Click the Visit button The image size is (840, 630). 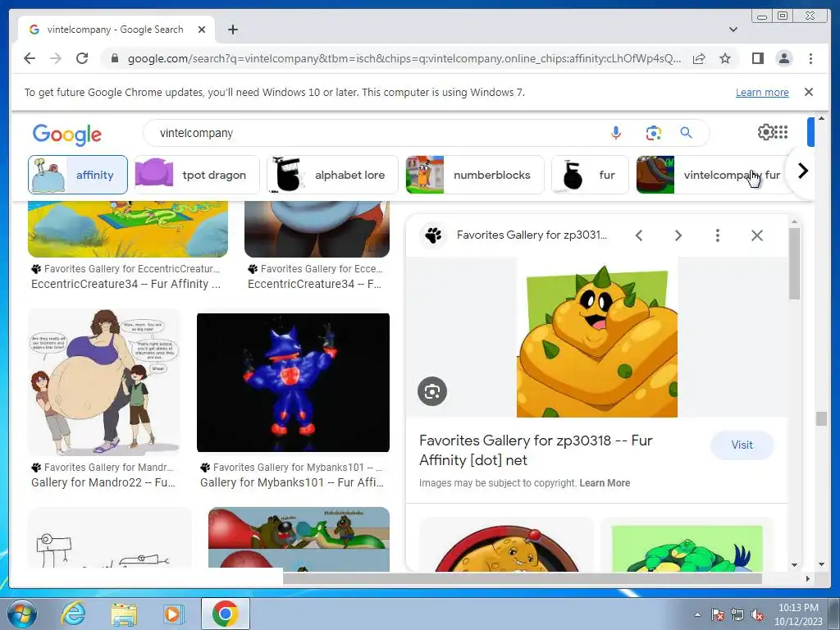click(x=742, y=445)
